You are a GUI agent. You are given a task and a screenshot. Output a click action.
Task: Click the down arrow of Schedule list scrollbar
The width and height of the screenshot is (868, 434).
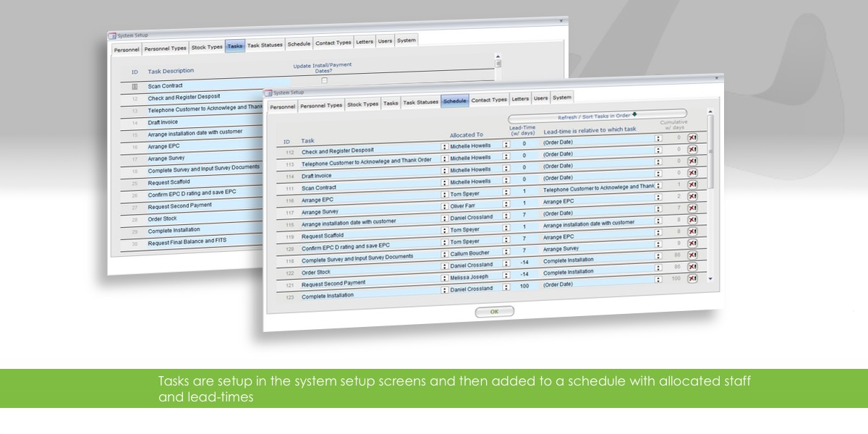coord(710,278)
